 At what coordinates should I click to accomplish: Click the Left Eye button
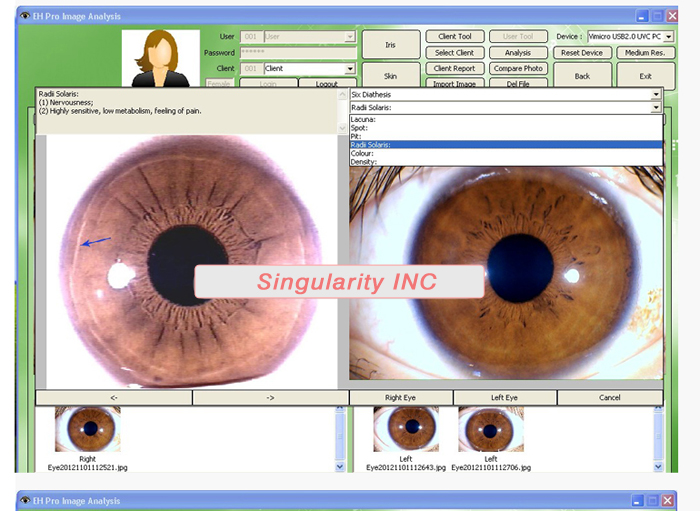tap(505, 398)
